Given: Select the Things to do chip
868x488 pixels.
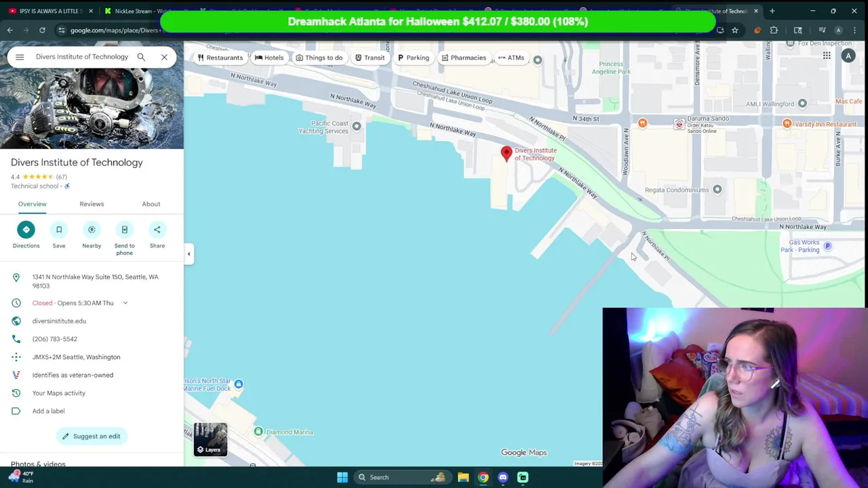Looking at the screenshot, I should coord(319,58).
